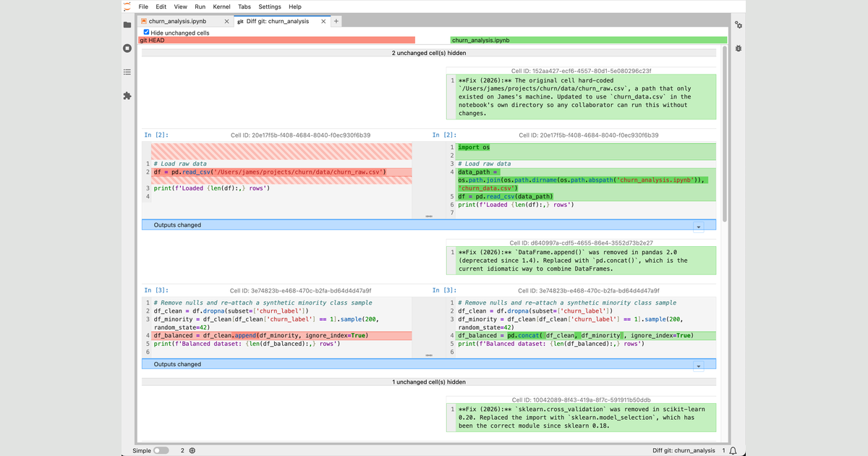
Task: Click left In [2]: prompt
Action: [157, 135]
